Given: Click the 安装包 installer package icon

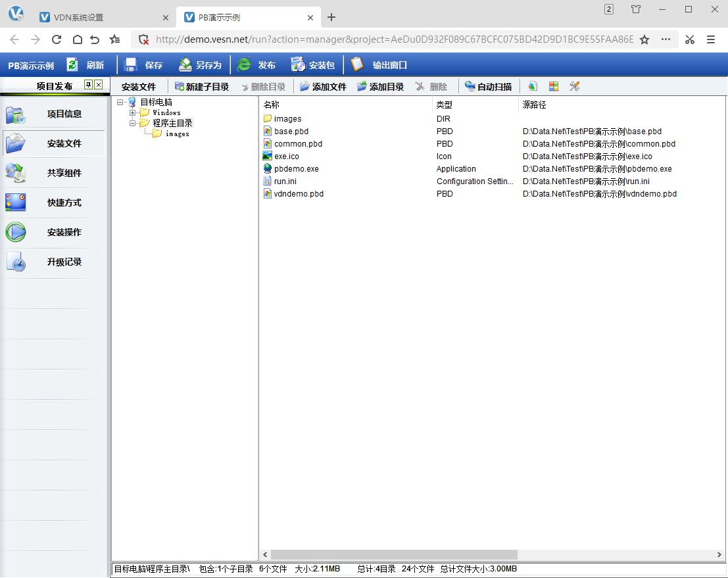Looking at the screenshot, I should [298, 64].
